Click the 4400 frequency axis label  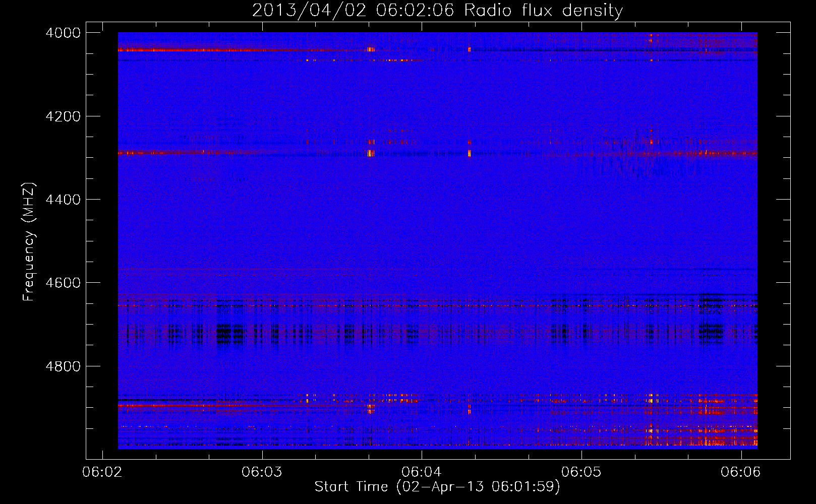(63, 200)
